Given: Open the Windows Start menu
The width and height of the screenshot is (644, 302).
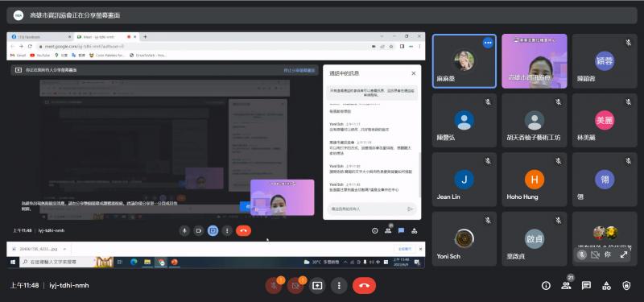Looking at the screenshot, I should pos(13,263).
